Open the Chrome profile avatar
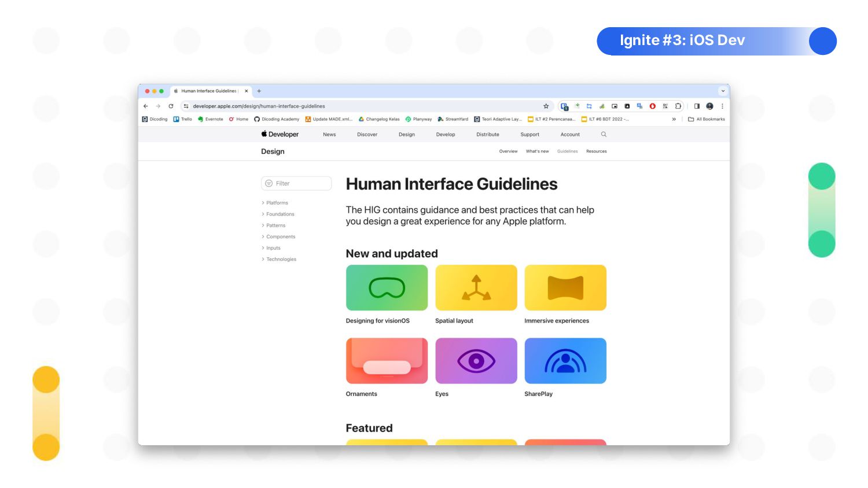Image resolution: width=868 pixels, height=488 pixels. coord(709,106)
